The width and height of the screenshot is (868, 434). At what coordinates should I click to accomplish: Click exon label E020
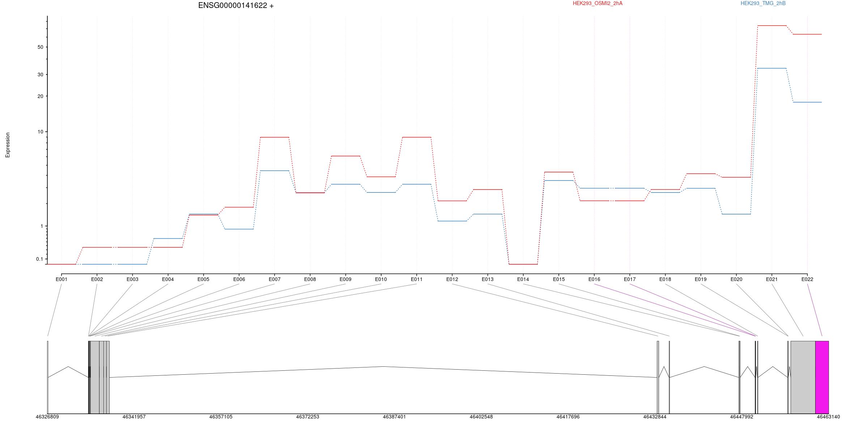point(736,279)
